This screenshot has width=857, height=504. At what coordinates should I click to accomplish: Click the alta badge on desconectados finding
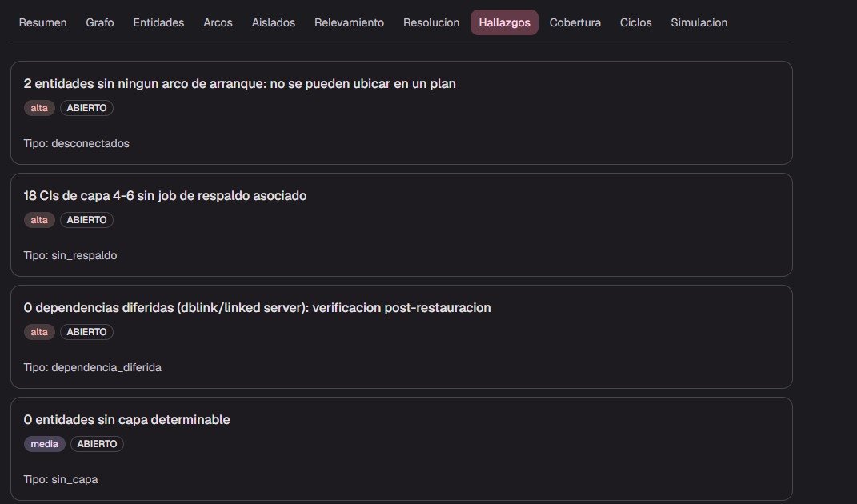39,108
